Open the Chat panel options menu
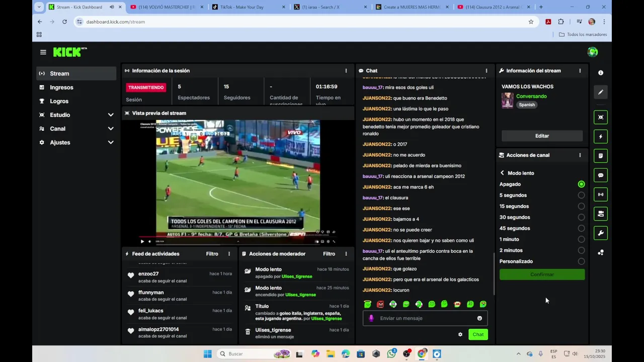The image size is (644, 362). coord(486,71)
